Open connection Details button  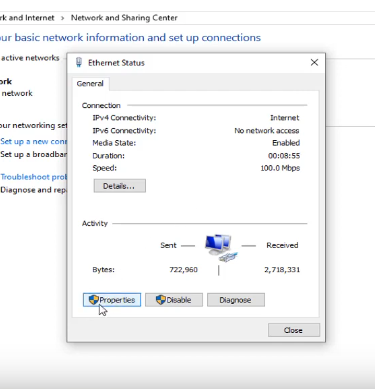pos(119,186)
